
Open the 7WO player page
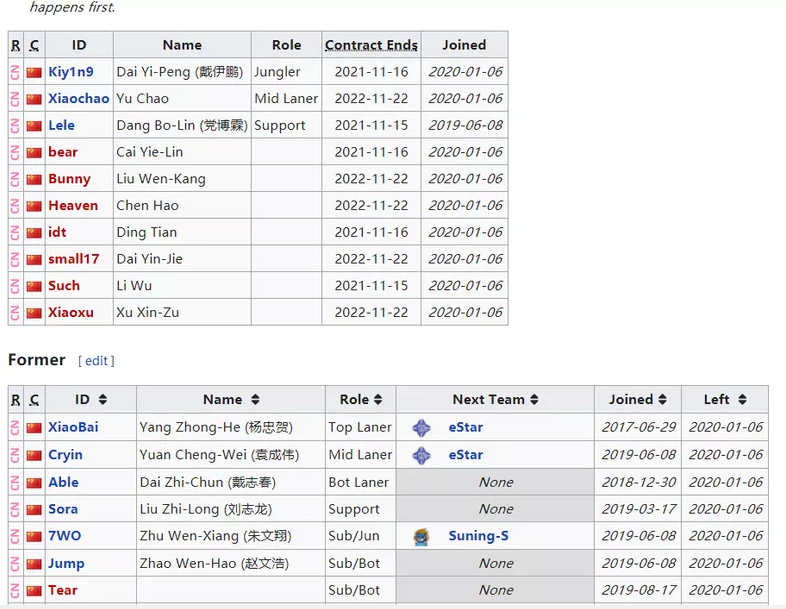65,536
